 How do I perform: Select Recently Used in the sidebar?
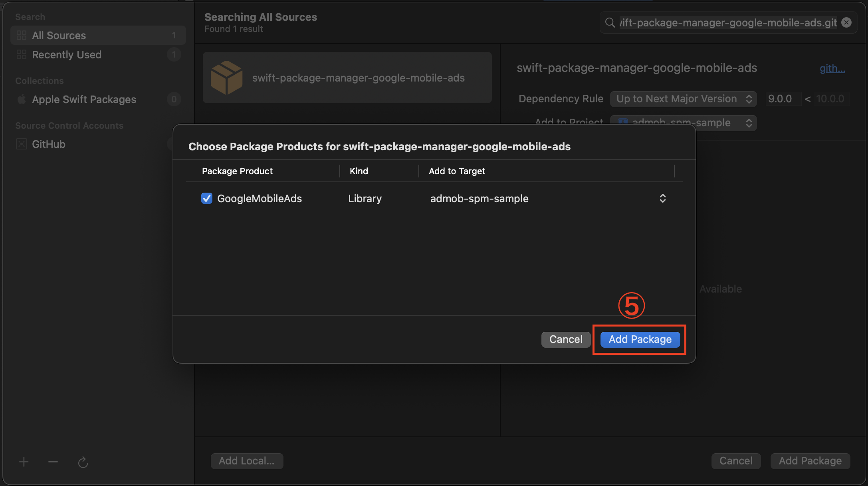(x=66, y=55)
